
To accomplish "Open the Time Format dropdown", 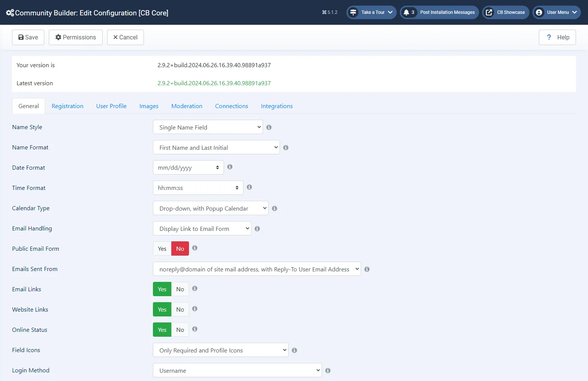I will [198, 188].
